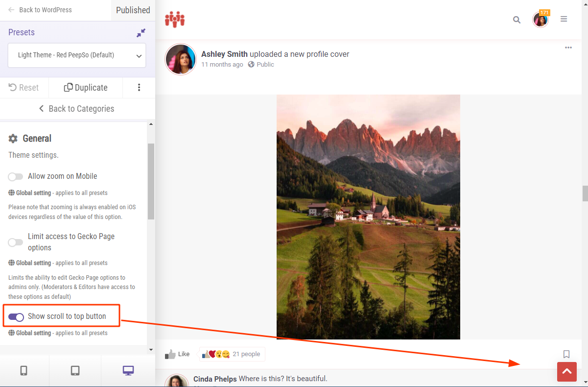Image resolution: width=588 pixels, height=387 pixels.
Task: Click Back to Categories chevron link
Action: (77, 109)
